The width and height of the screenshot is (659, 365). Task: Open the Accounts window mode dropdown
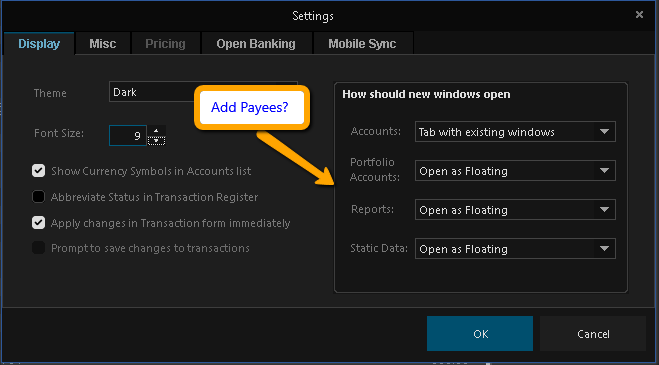point(515,132)
